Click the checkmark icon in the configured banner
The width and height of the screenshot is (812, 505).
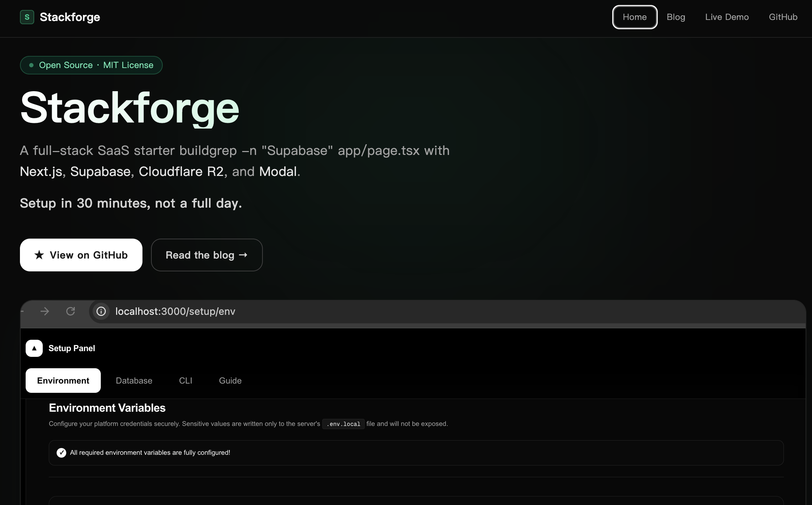coord(61,453)
